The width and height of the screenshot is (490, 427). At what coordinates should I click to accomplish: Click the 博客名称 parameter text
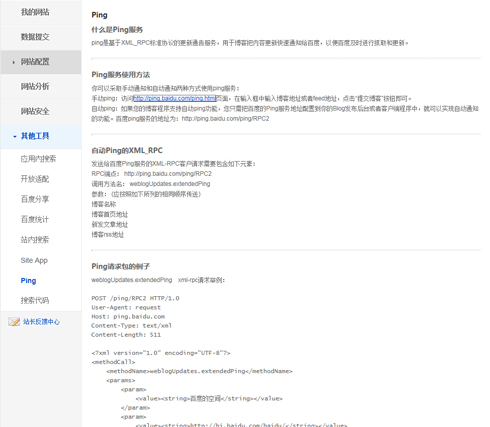(x=104, y=204)
